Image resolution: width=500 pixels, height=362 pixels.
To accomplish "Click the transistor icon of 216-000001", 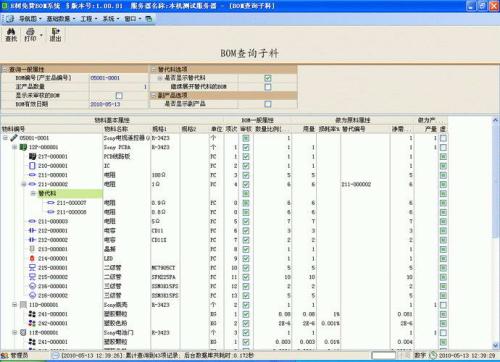I will [x=32, y=286].
